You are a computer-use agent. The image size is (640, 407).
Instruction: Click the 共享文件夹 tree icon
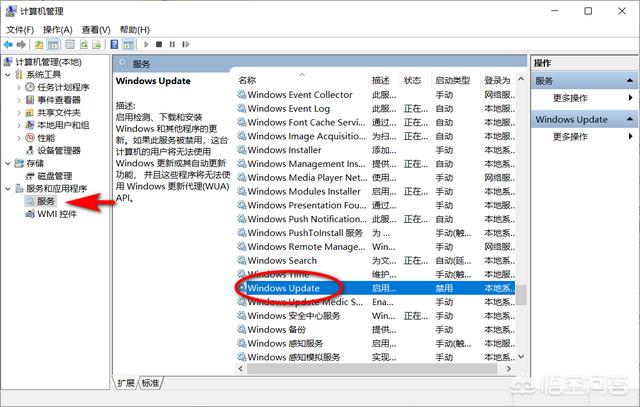pyautogui.click(x=30, y=112)
